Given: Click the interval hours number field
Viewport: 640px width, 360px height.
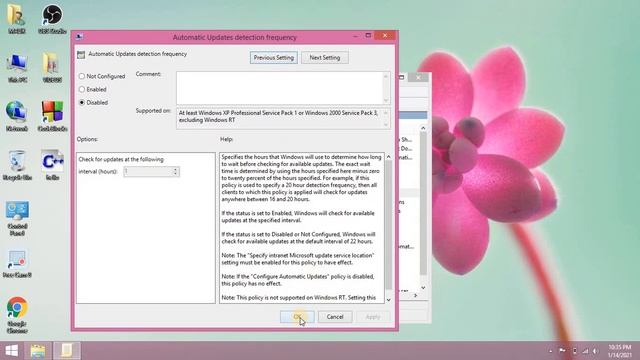Looking at the screenshot, I should [148, 171].
